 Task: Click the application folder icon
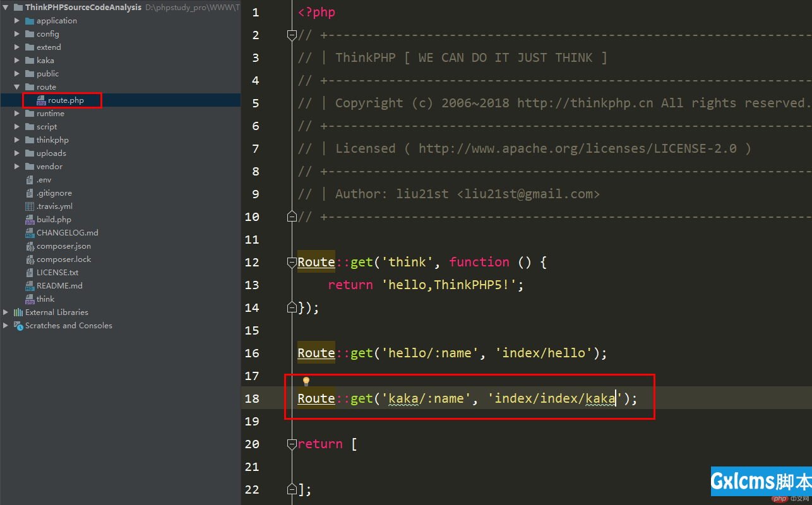[x=30, y=21]
